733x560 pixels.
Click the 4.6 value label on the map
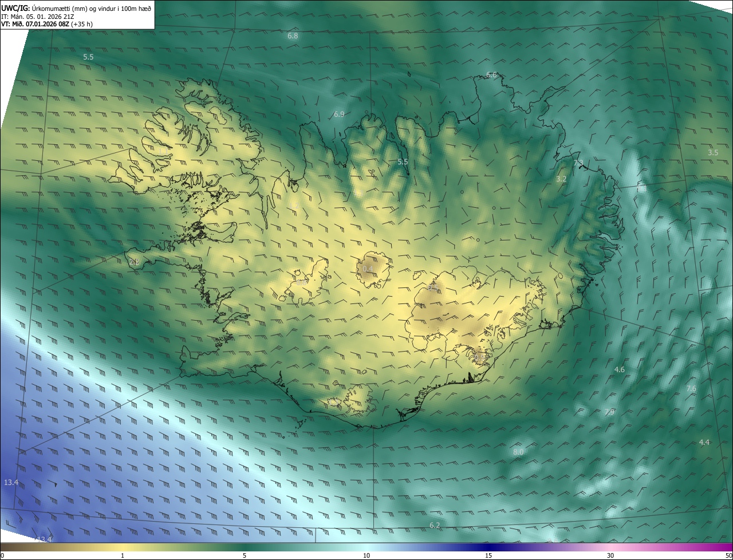point(619,370)
